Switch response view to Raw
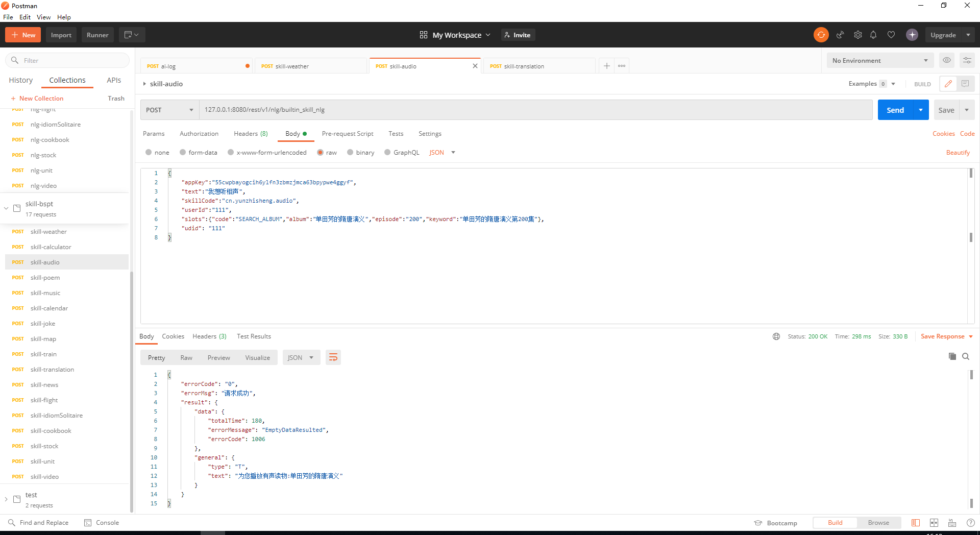 pyautogui.click(x=186, y=357)
